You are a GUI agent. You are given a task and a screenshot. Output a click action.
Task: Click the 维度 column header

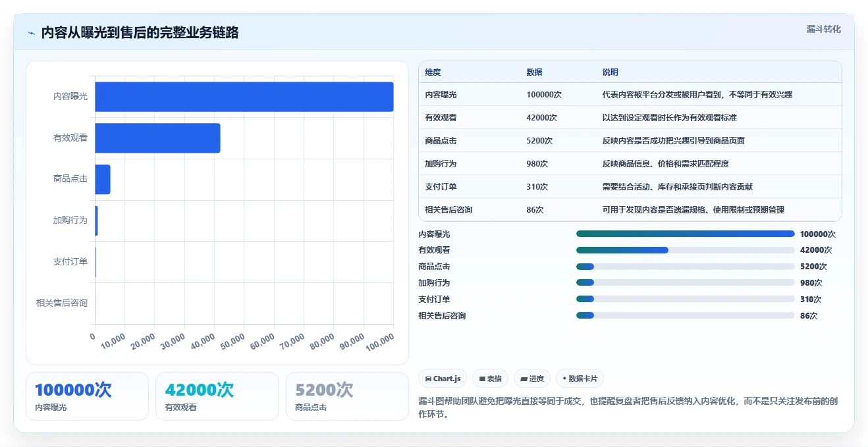(x=433, y=72)
